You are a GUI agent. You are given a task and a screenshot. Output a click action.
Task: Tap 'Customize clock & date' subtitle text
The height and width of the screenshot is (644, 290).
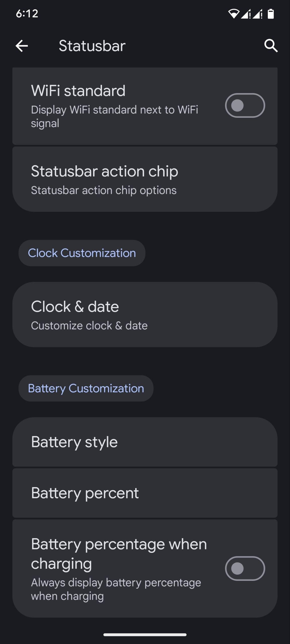click(89, 326)
